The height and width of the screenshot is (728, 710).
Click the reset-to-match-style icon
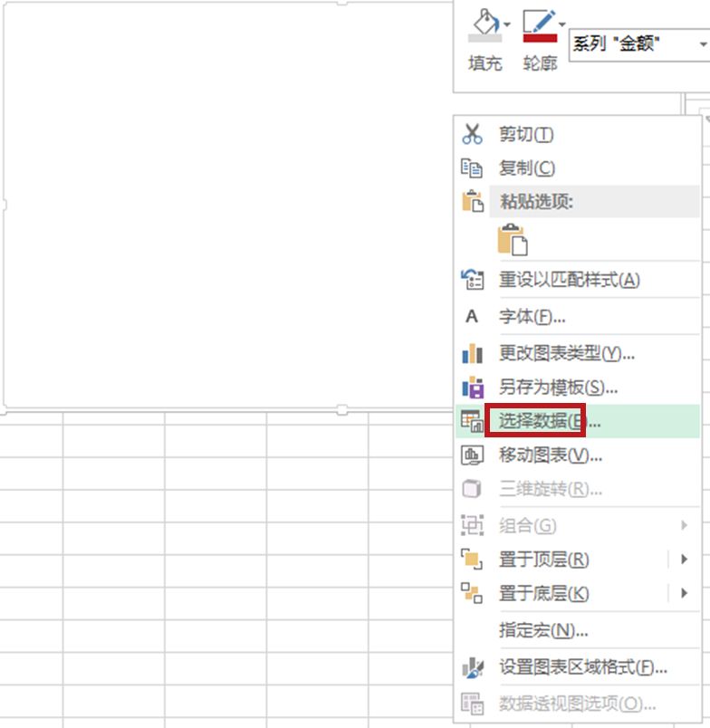[472, 280]
